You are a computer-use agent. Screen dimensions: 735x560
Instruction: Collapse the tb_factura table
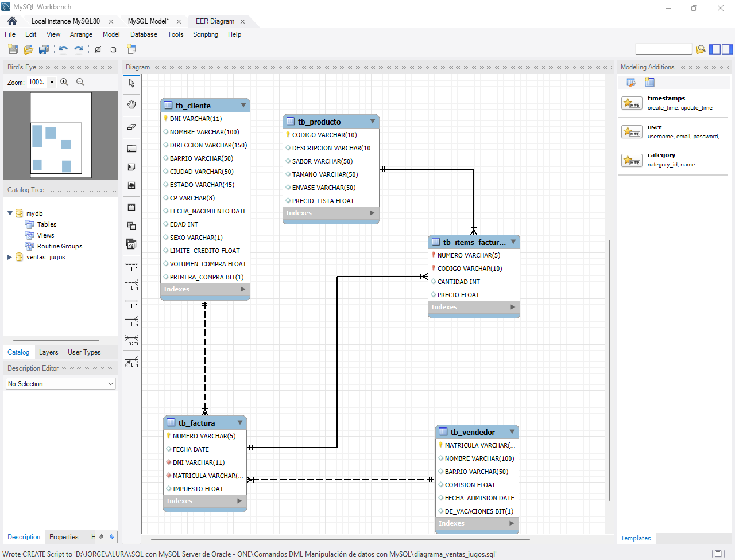(240, 422)
